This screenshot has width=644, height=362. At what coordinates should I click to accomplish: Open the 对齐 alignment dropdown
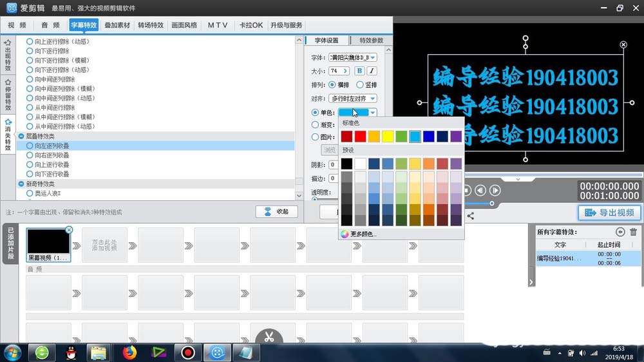[353, 99]
